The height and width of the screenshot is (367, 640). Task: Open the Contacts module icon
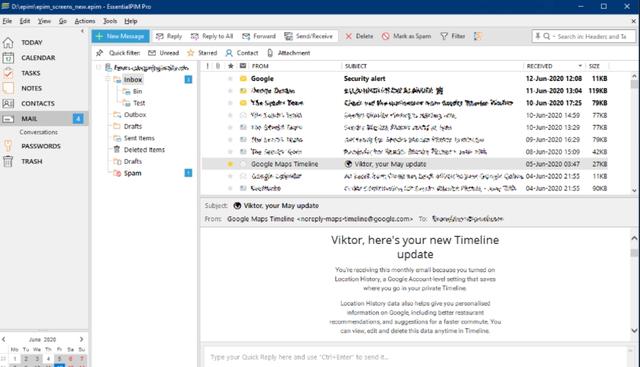pos(8,104)
